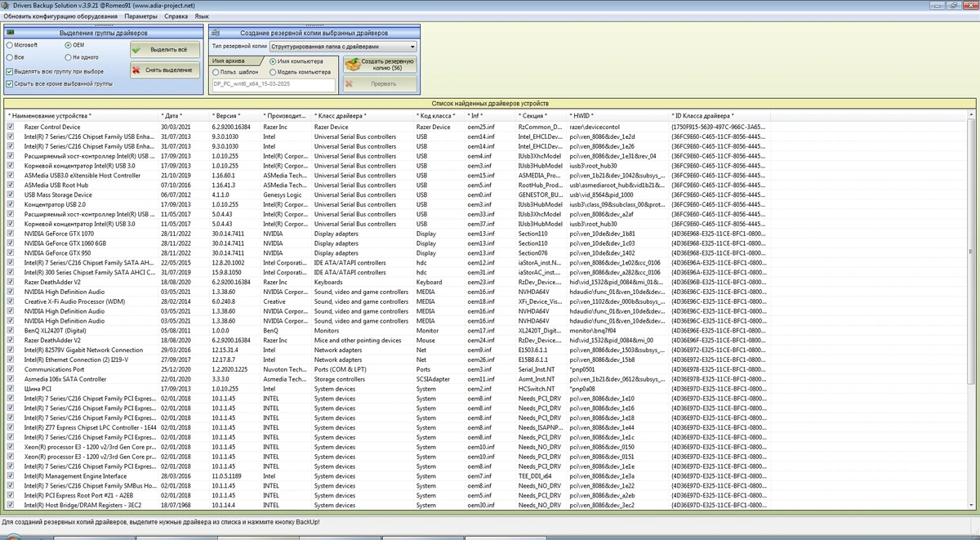Uncheck the NVIDIA GeForce GTX 1070 checkbox
This screenshot has width=980, height=540.
pos(11,234)
